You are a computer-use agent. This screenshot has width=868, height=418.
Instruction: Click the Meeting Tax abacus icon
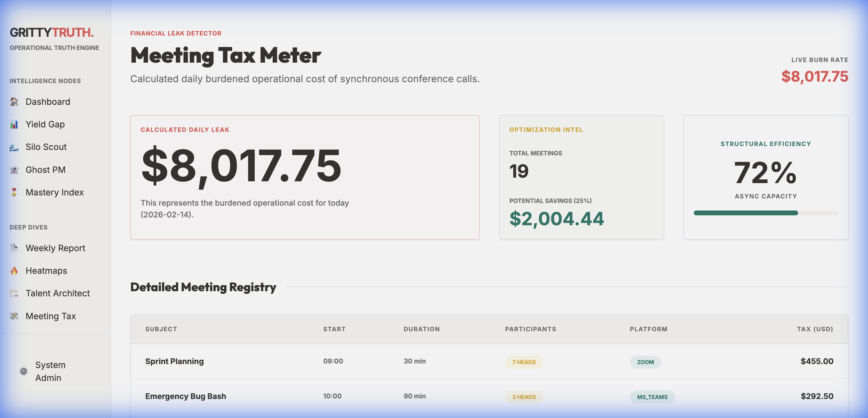(x=14, y=316)
